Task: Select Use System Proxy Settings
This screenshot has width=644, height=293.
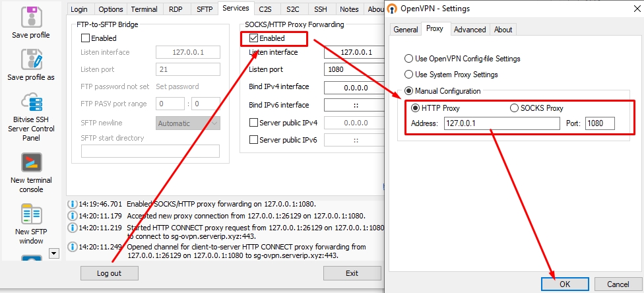Action: pos(408,75)
